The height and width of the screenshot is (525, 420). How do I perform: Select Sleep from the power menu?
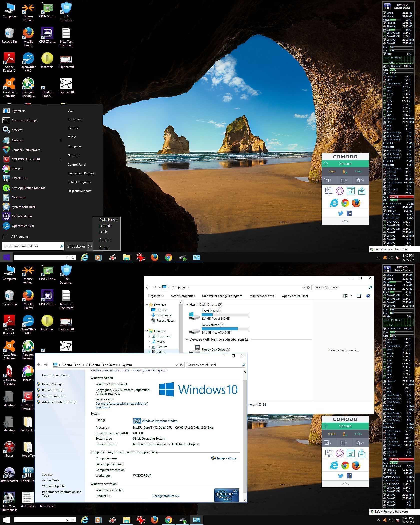click(104, 248)
